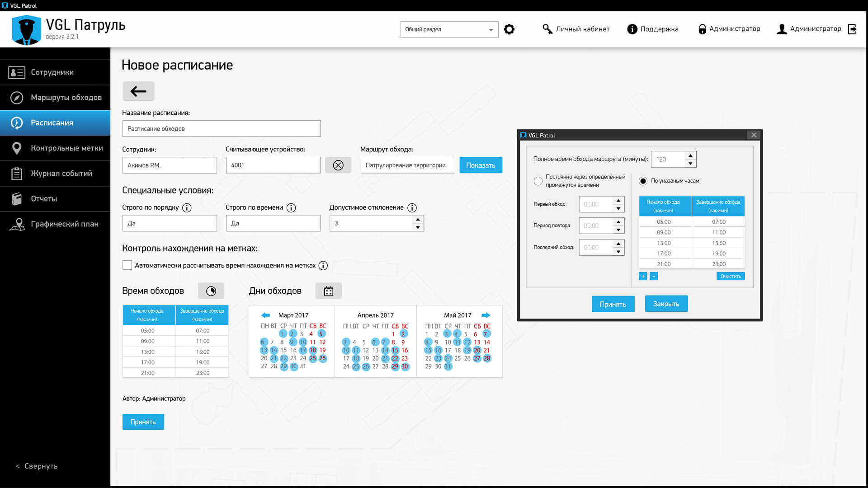Click the schedule name input field

[221, 129]
